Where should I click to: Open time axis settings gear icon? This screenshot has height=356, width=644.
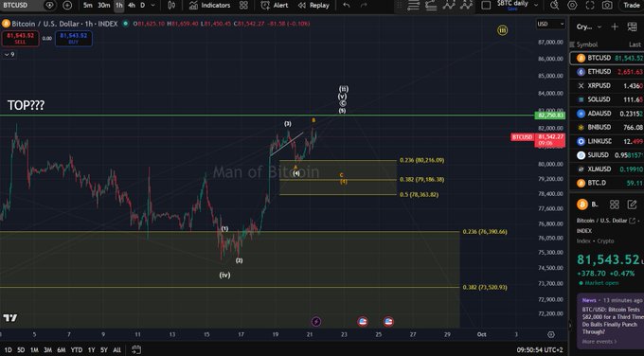click(551, 334)
